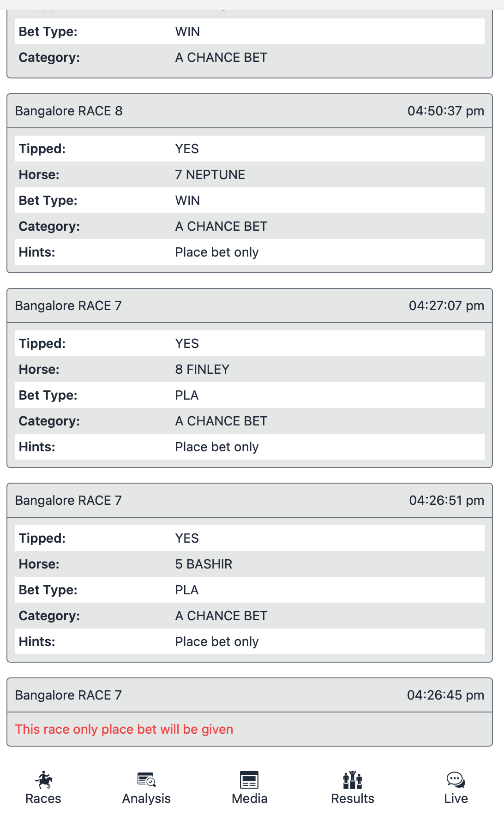Click the 04:26:45 pm timestamp

(x=446, y=695)
